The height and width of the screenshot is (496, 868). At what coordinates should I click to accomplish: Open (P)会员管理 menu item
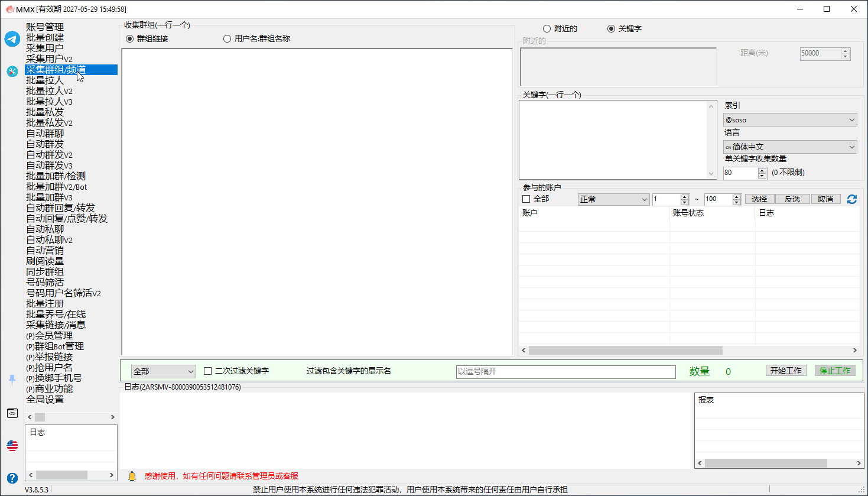[50, 336]
